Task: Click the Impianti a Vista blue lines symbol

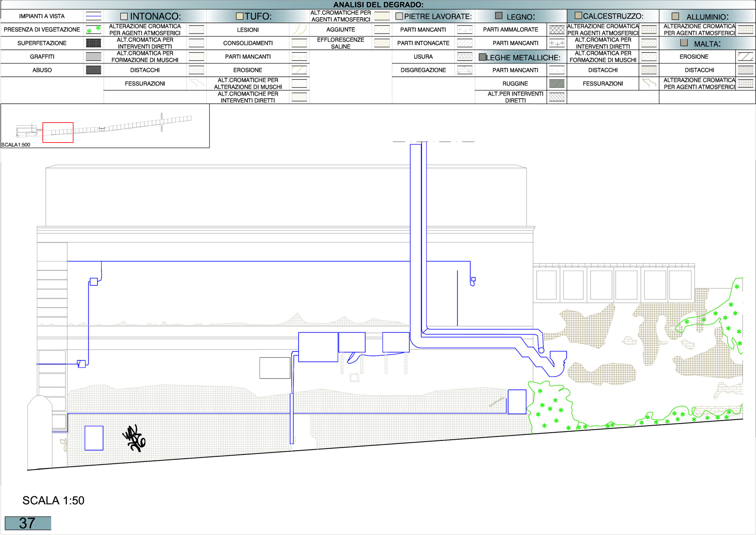Action: [x=93, y=16]
